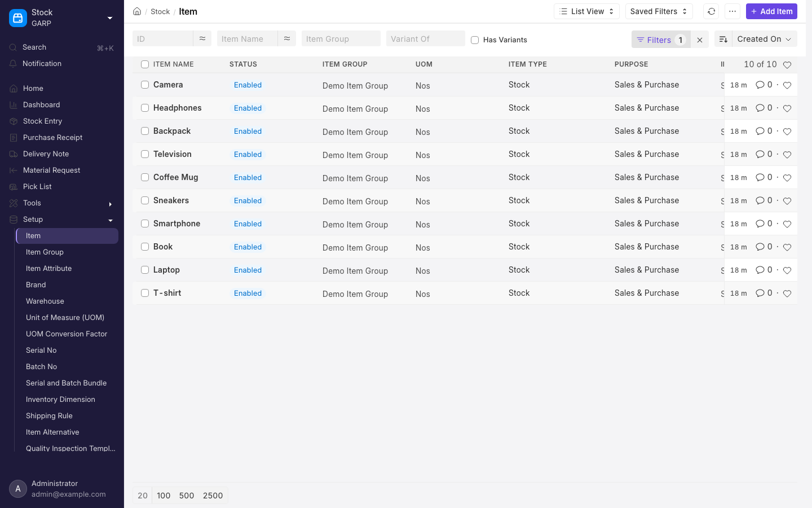Focus the Item Name filter field
Image resolution: width=812 pixels, height=508 pixels.
[248, 38]
